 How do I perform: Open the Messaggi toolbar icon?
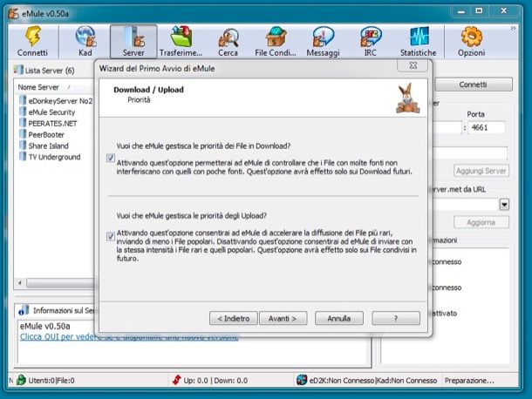click(324, 37)
